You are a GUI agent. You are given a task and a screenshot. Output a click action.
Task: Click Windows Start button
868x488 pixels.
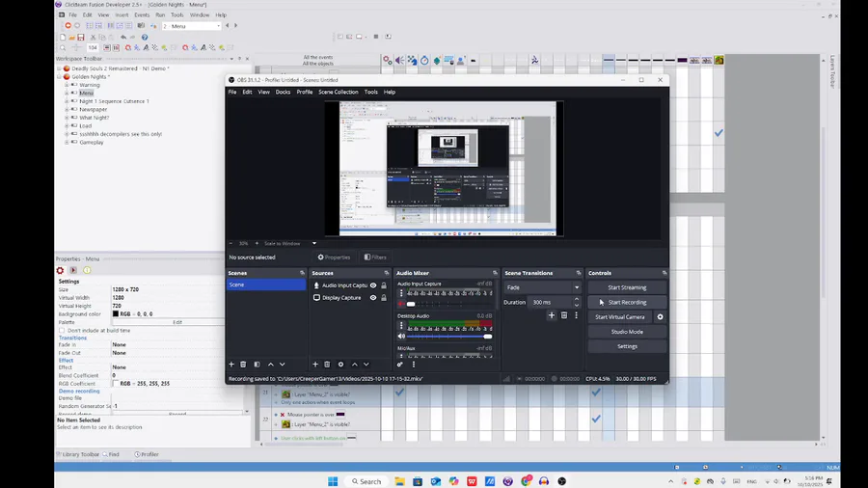click(x=333, y=481)
